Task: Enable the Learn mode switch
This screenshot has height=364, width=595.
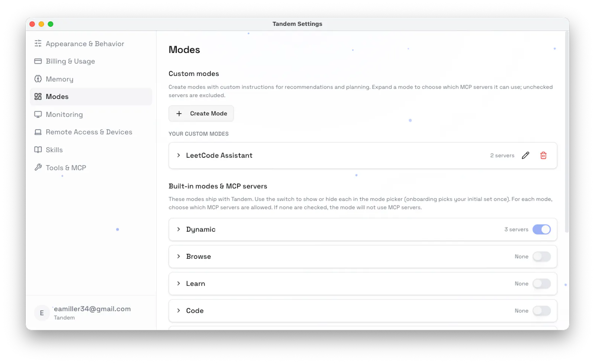Action: (x=541, y=284)
